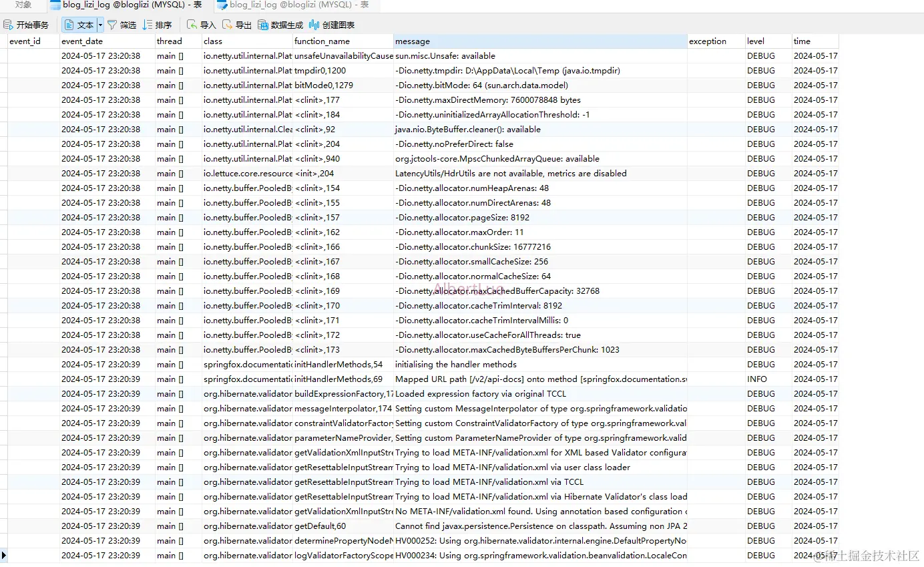Select '-Dio.netty.allocator.cacheTrimIntervalMillis: 0' cell
Screen dimensions: 924x567
tap(540, 321)
